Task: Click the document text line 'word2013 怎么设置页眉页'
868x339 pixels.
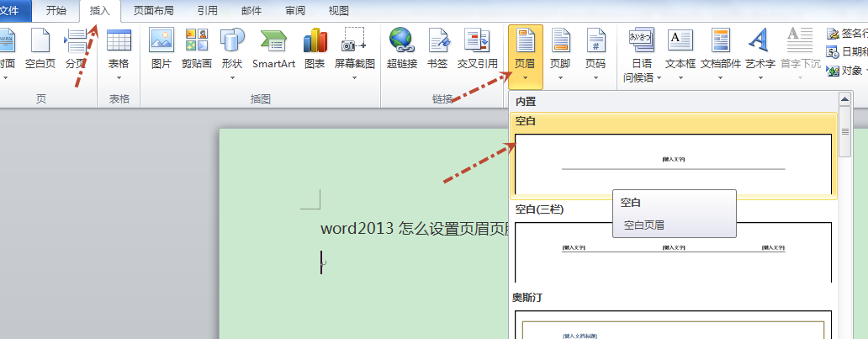Action: (x=414, y=228)
